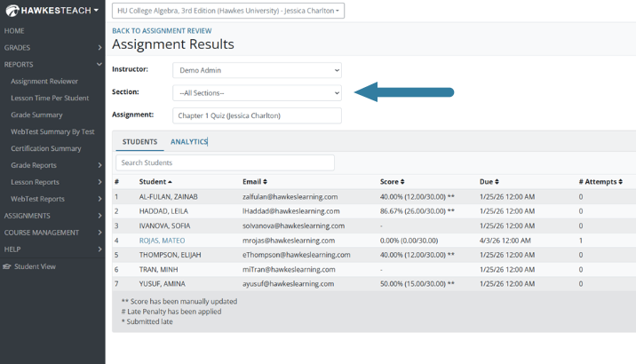Image resolution: width=636 pixels, height=364 pixels.
Task: Sort by Email column arrows
Action: pyautogui.click(x=265, y=182)
